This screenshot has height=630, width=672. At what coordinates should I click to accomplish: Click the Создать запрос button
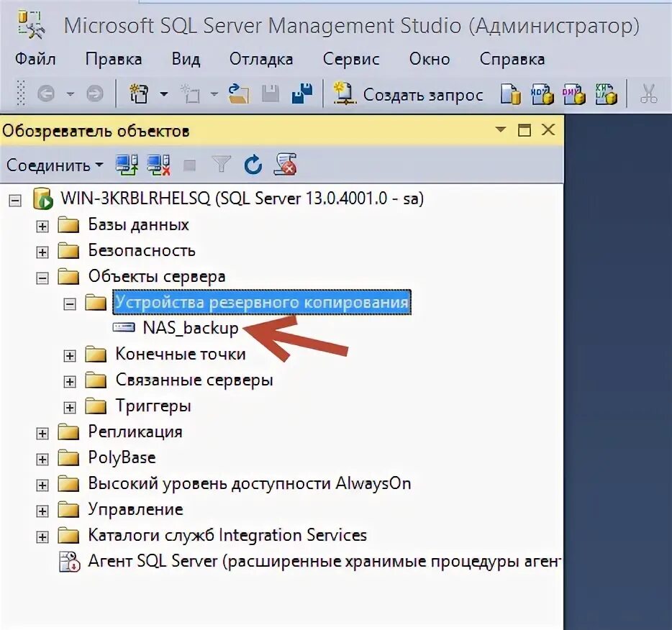[409, 94]
